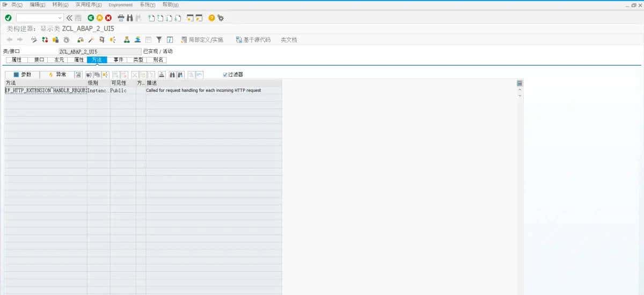The width and height of the screenshot is (644, 295).
Task: Click Find Next icon in methods toolbar
Action: pos(180,75)
